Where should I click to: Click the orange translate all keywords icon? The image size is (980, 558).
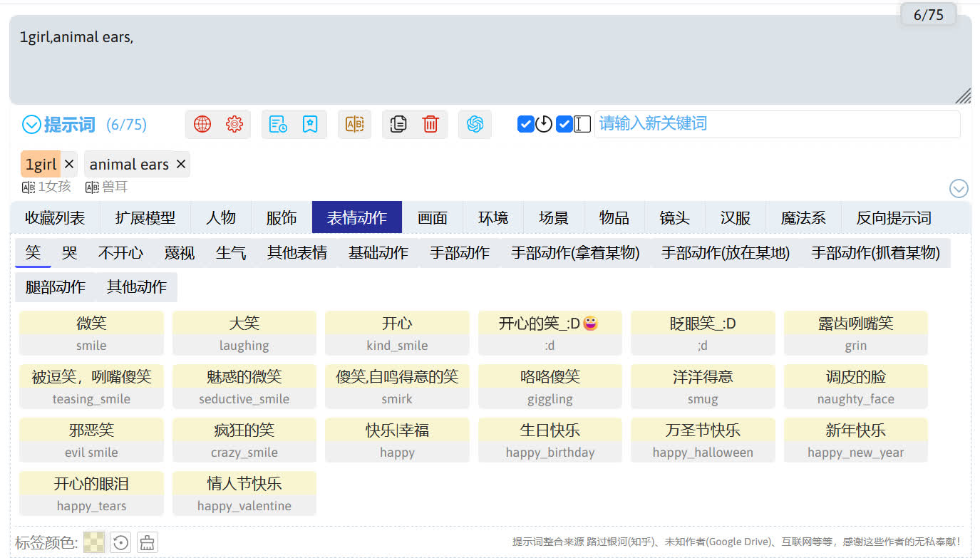tap(354, 124)
